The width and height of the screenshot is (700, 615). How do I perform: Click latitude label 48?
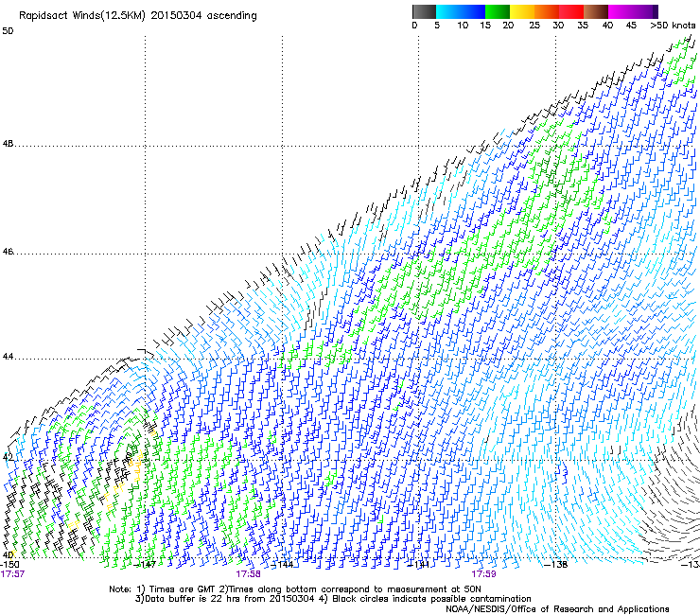tap(8, 144)
